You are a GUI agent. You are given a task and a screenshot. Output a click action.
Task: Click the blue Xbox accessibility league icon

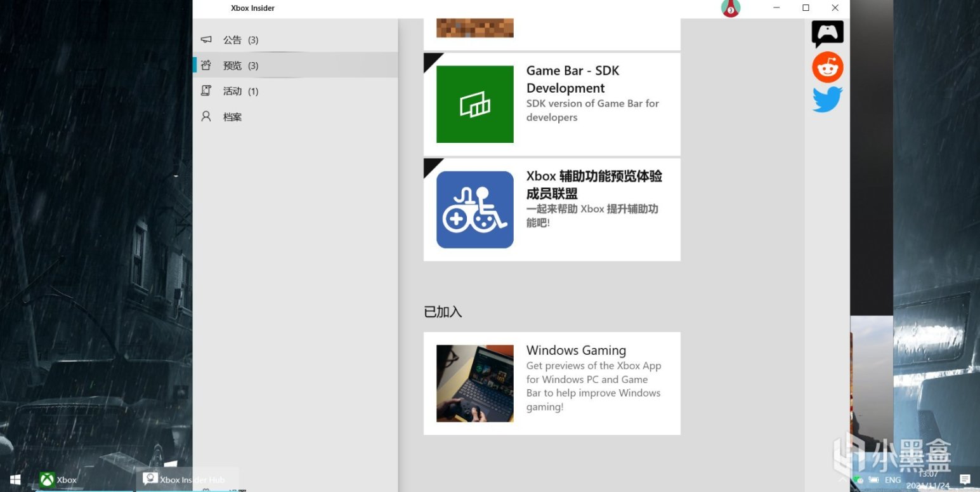(475, 209)
